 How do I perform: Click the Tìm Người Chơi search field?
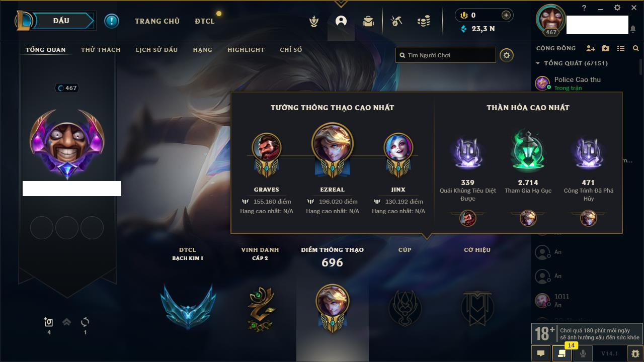coord(446,55)
